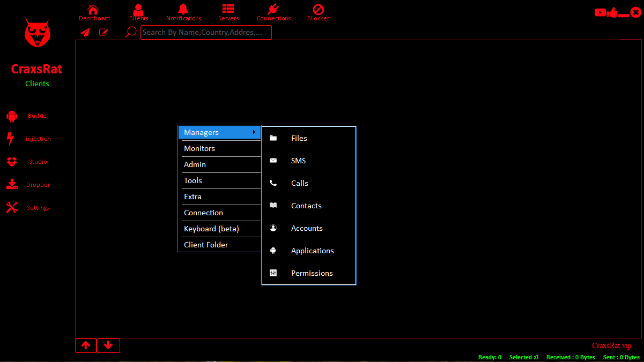Click the red owl logo
This screenshot has height=362, width=644.
pos(37,32)
